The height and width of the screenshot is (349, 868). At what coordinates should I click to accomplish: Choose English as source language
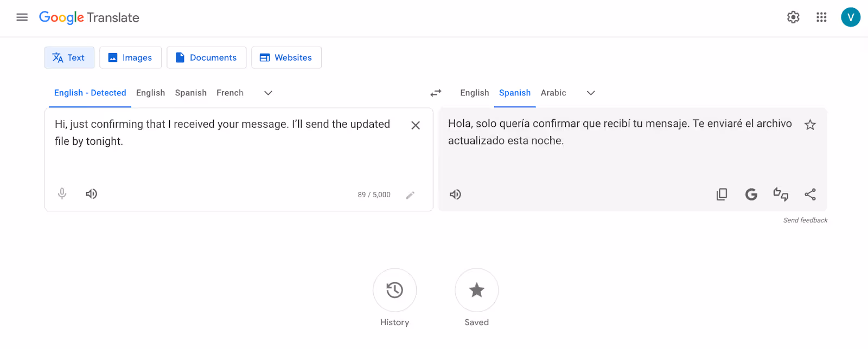[150, 93]
